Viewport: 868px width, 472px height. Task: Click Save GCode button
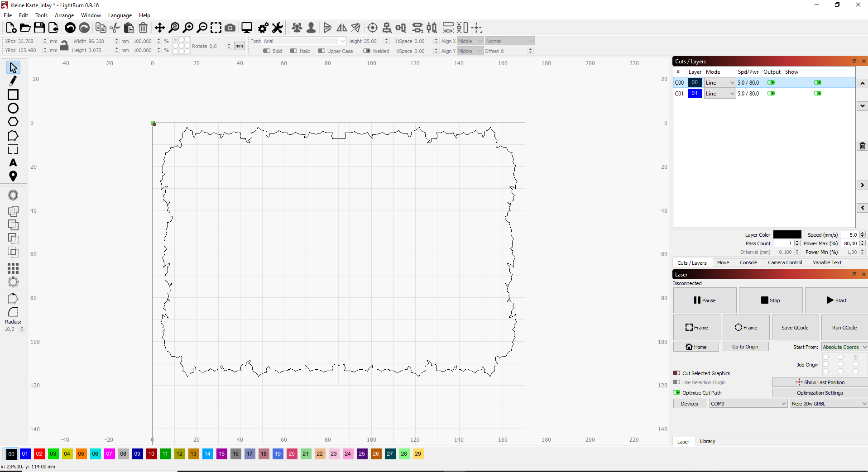point(795,328)
